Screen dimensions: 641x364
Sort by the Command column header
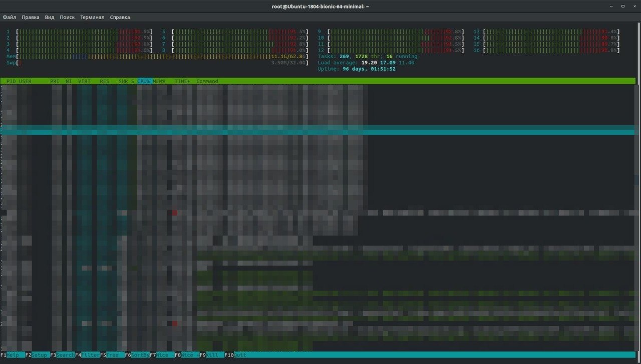point(207,81)
